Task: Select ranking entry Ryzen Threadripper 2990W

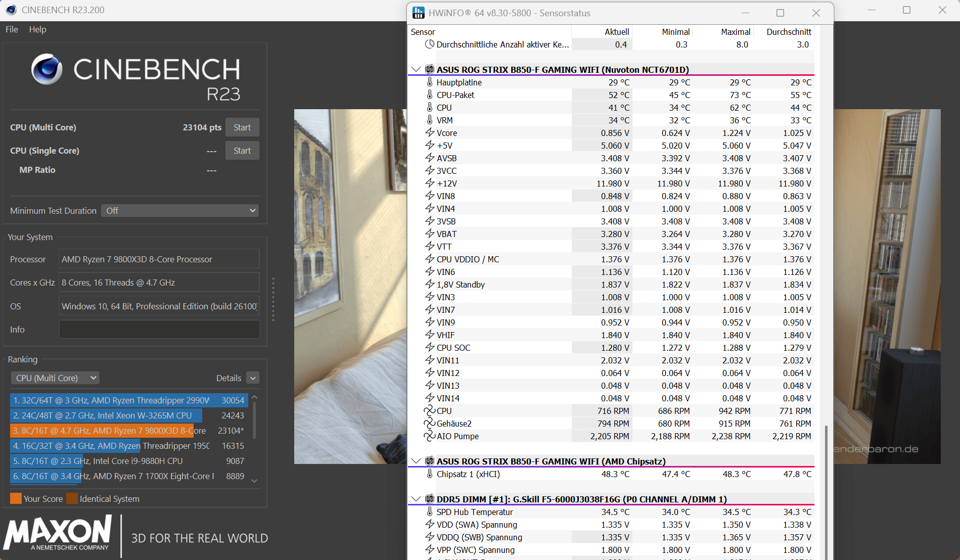Action: coord(129,400)
